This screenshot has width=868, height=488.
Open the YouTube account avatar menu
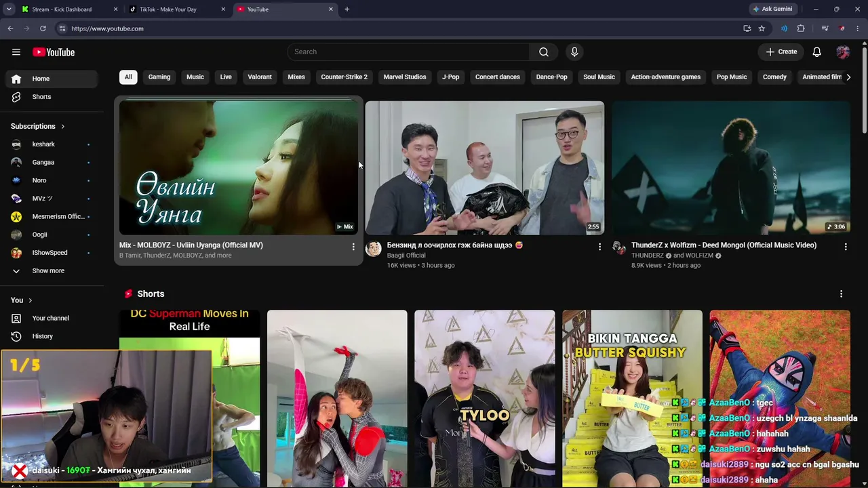point(843,52)
